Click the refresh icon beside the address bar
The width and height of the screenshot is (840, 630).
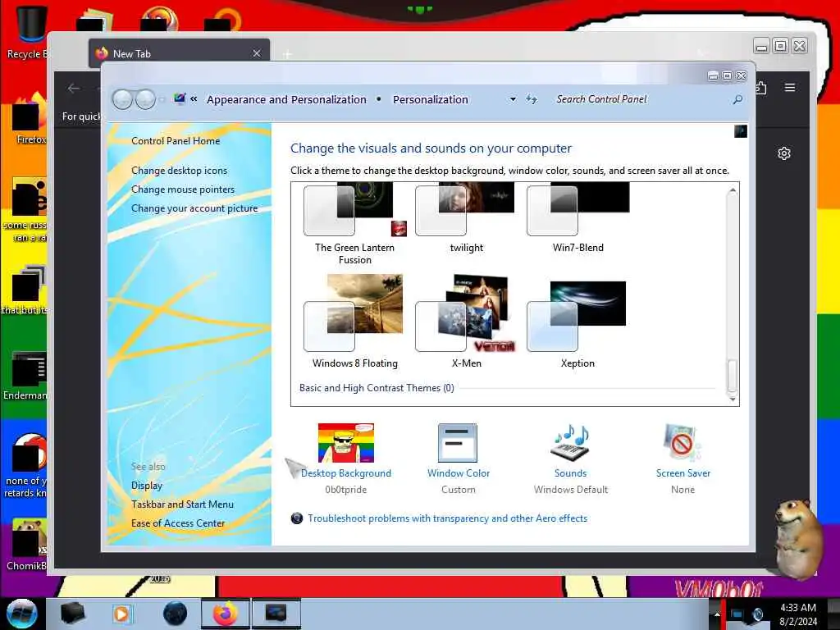click(x=531, y=99)
